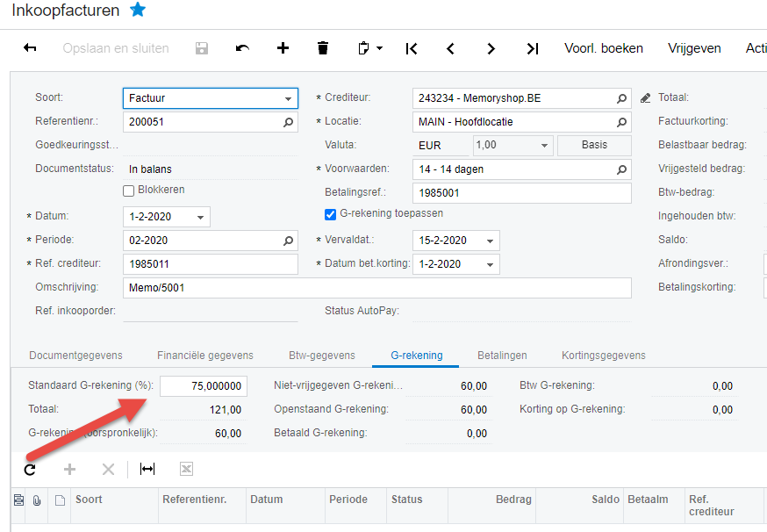Viewport: 767px width, 532px height.
Task: Click the Opslaan en sluiten button
Action: pyautogui.click(x=116, y=48)
